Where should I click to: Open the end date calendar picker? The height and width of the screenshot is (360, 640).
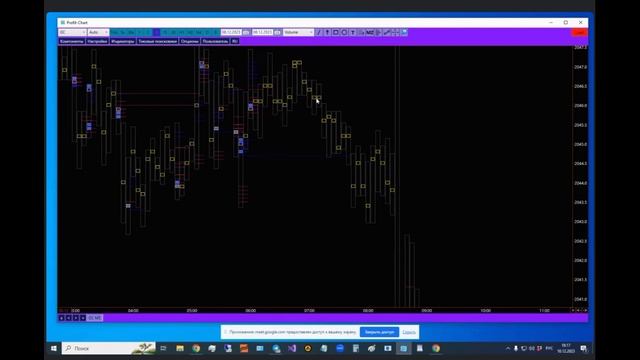click(277, 32)
